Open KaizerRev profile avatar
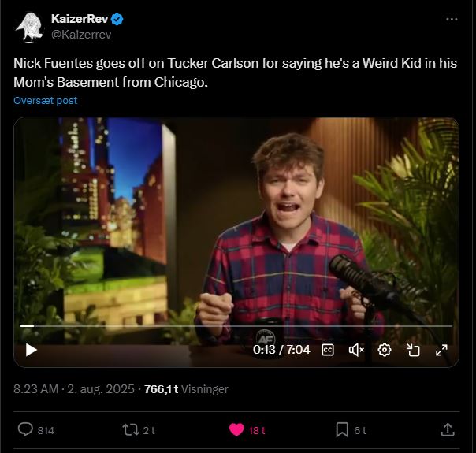 tap(29, 27)
